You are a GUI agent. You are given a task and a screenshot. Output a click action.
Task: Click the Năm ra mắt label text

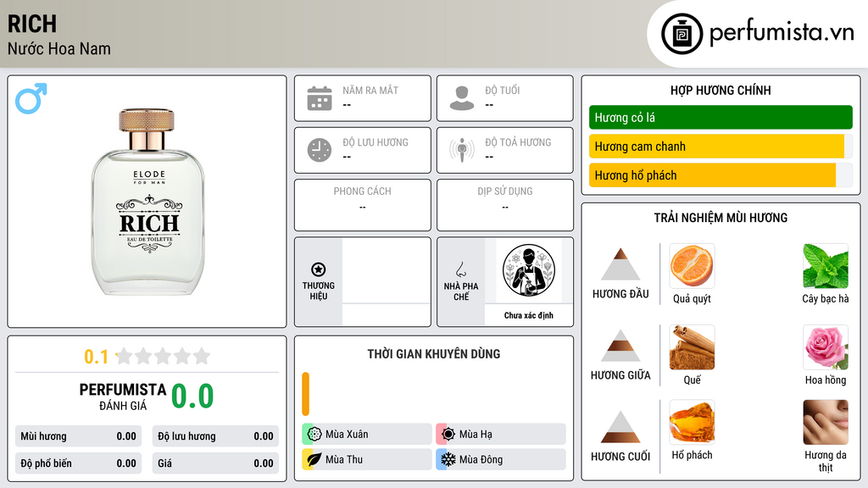[370, 90]
